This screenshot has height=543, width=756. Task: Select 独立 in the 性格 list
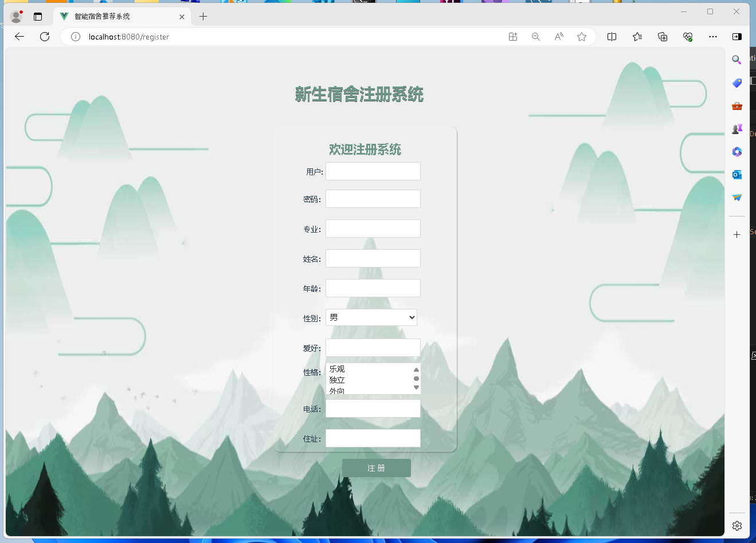pos(336,379)
